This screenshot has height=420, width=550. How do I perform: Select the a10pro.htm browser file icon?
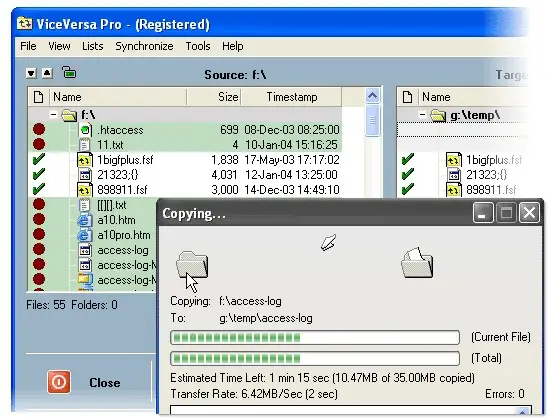point(85,235)
